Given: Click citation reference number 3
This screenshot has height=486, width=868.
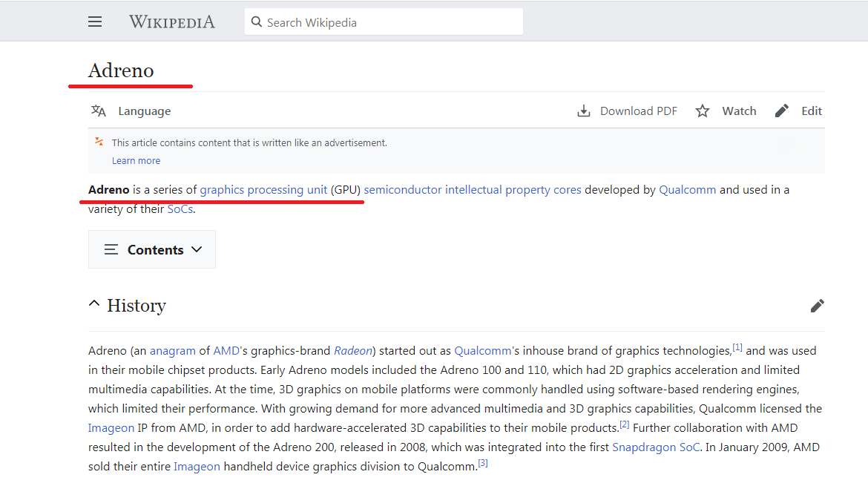Looking at the screenshot, I should tap(483, 463).
